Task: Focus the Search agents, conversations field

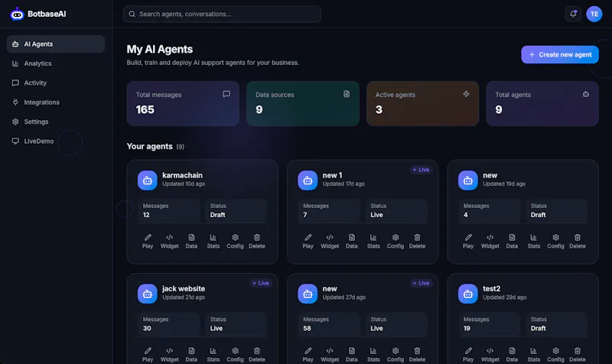Action: 222,14
